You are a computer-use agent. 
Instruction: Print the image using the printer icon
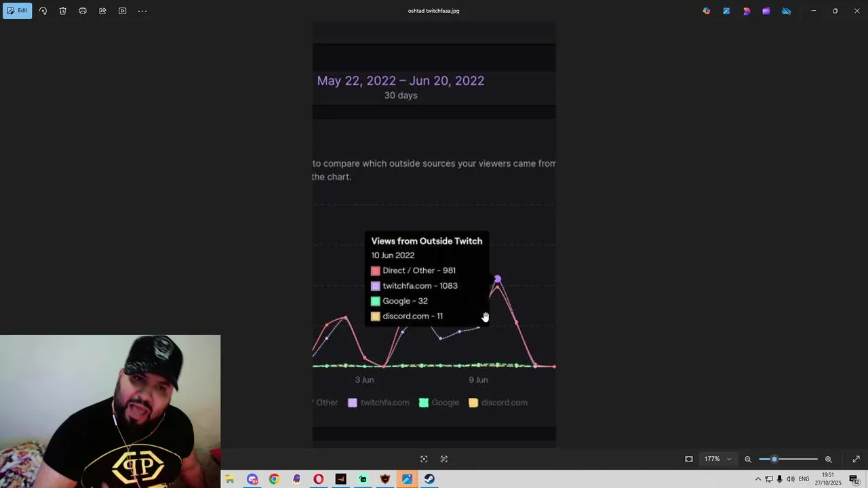pyautogui.click(x=83, y=11)
